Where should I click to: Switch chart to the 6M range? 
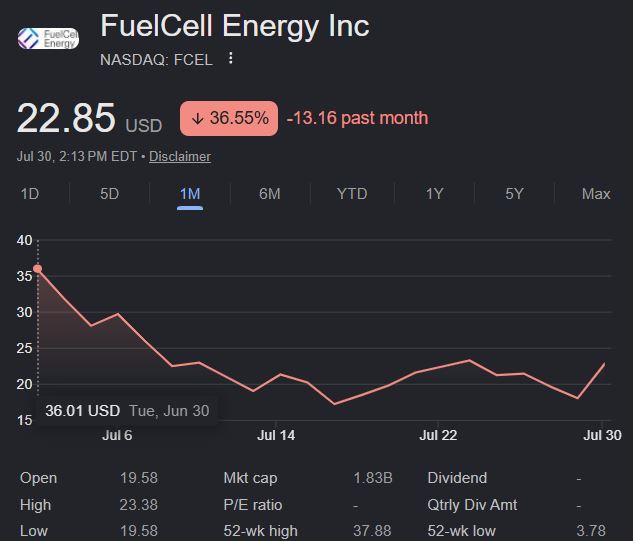(x=270, y=194)
